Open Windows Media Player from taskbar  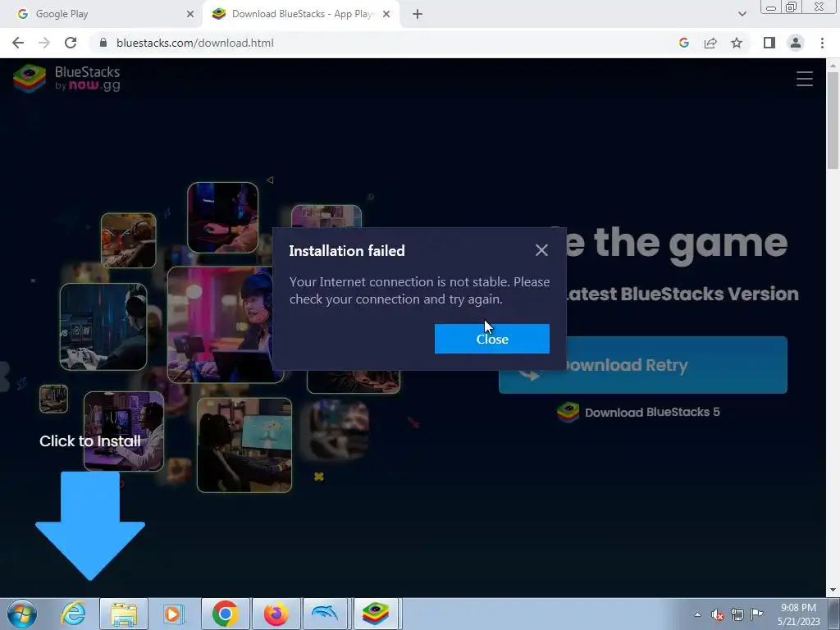point(173,614)
